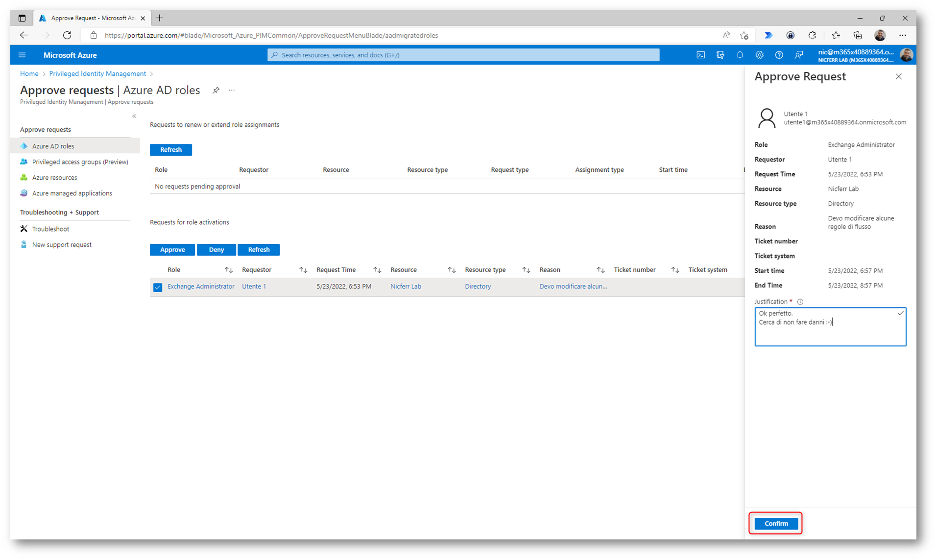This screenshot has width=937, height=560.
Task: Open the Help question mark icon
Action: click(779, 55)
